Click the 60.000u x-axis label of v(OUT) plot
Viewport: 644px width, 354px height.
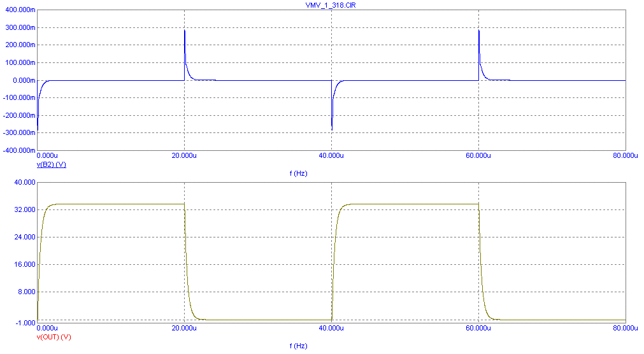tap(478, 328)
